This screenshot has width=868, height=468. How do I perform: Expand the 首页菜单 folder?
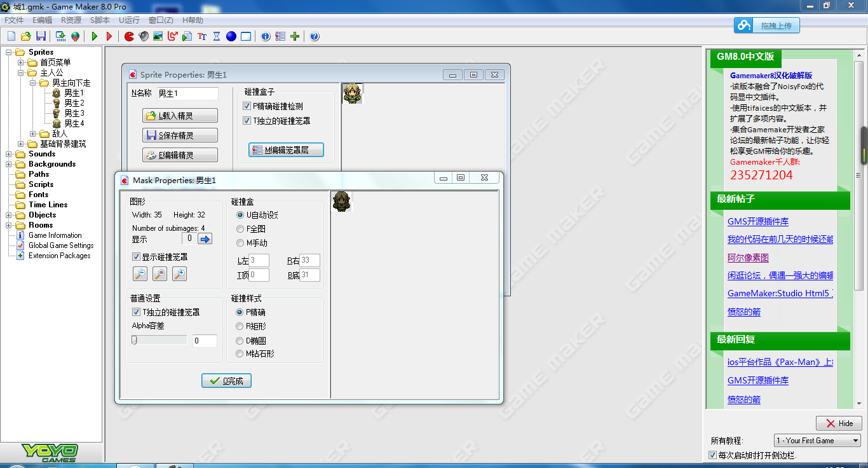[20, 62]
